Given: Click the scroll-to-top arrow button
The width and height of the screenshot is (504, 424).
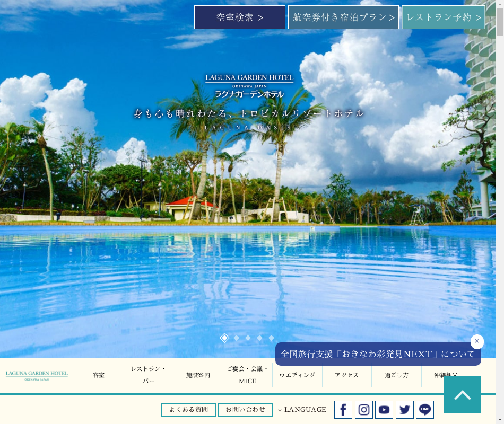Looking at the screenshot, I should point(462,395).
